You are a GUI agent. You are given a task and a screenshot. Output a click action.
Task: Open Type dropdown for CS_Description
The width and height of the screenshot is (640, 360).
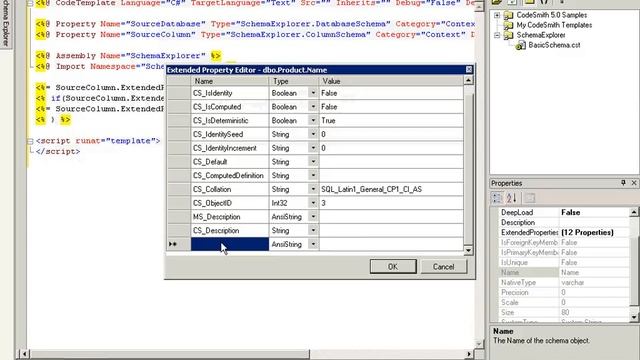(313, 230)
